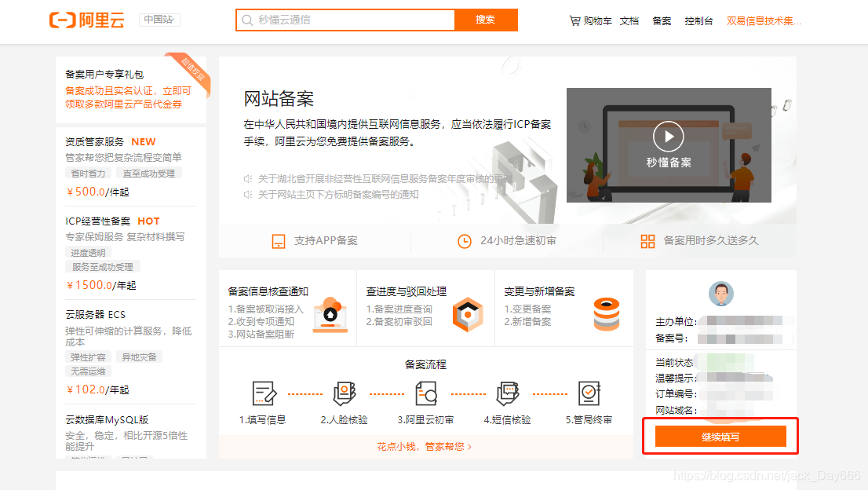Open the 备案 menu
Viewport: 868px width, 490px height.
click(x=662, y=21)
